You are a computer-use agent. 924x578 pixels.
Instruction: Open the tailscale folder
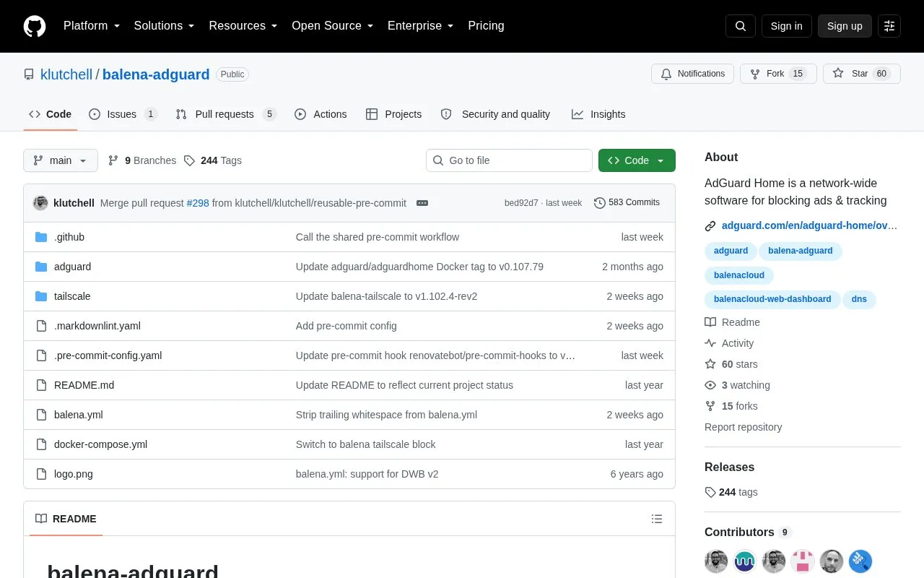(x=72, y=296)
